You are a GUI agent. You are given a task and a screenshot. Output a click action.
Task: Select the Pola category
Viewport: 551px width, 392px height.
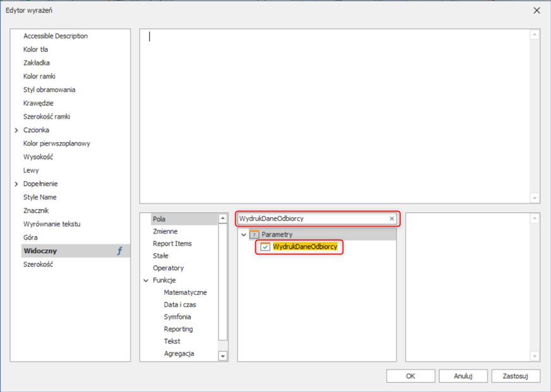click(159, 219)
